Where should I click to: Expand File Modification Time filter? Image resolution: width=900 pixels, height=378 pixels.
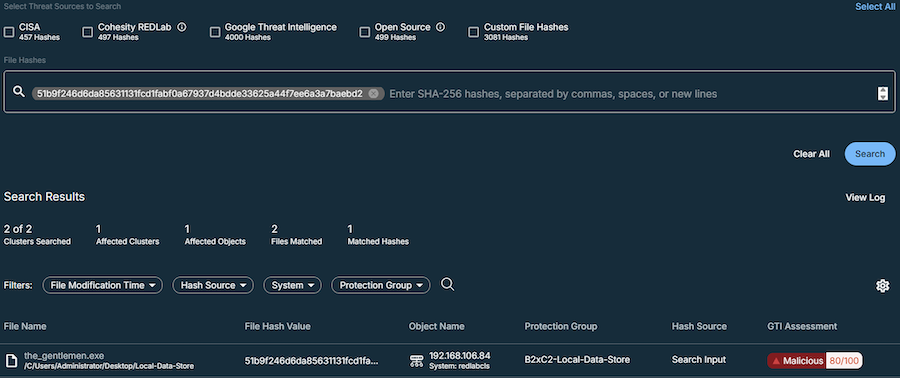(x=103, y=285)
